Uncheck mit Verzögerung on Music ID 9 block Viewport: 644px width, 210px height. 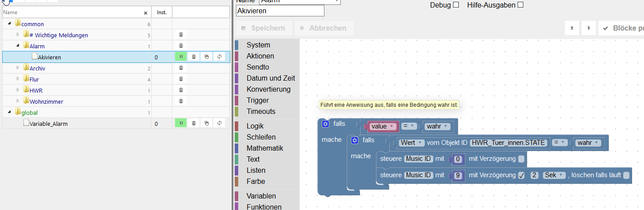[522, 175]
